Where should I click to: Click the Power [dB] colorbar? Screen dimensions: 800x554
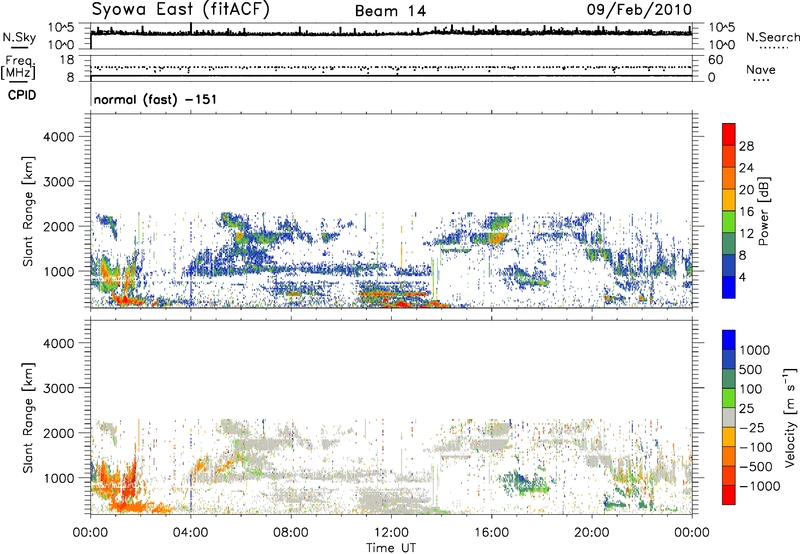[x=729, y=211]
